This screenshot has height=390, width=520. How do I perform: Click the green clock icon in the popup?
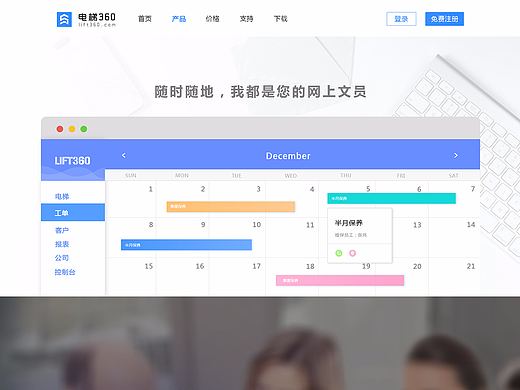tap(339, 253)
